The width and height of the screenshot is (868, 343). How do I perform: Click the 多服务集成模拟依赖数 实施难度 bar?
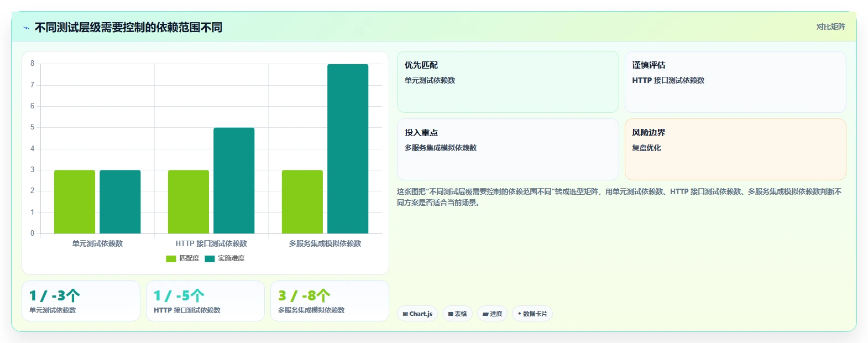pyautogui.click(x=348, y=149)
